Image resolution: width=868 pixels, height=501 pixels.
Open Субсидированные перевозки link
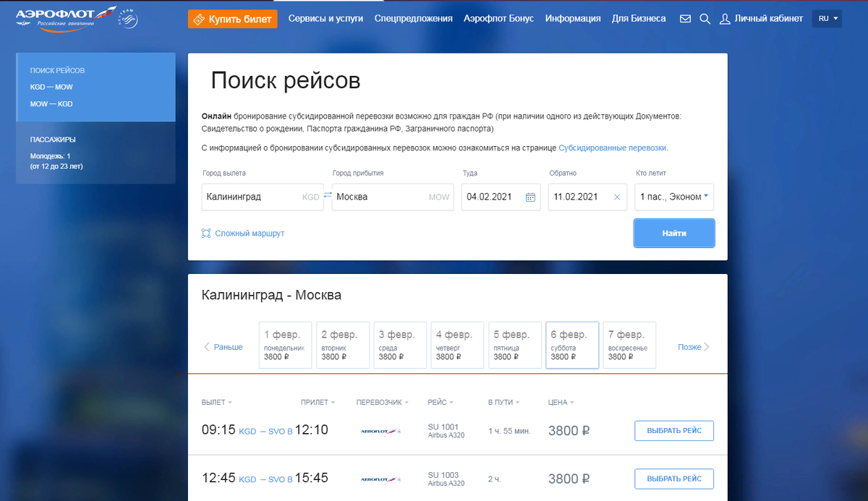pos(613,147)
